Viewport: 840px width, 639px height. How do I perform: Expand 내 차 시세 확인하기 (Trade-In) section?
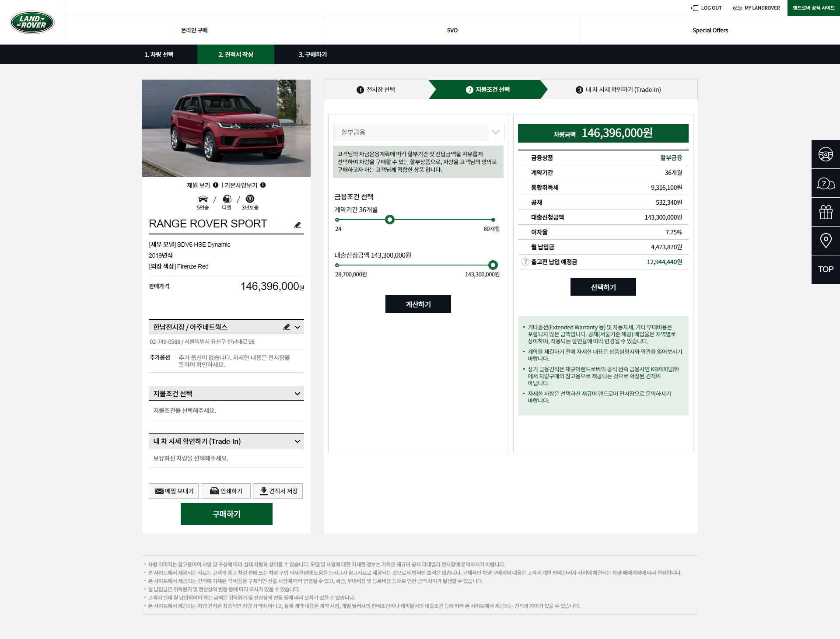pos(226,441)
